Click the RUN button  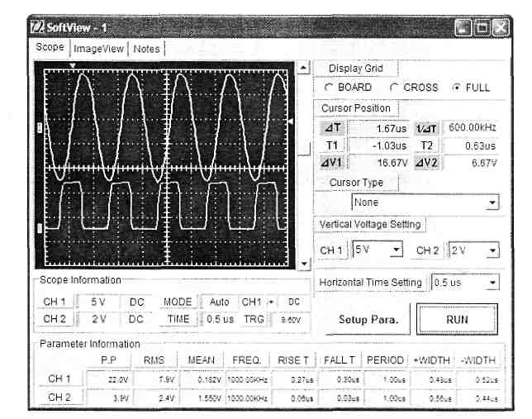[457, 320]
